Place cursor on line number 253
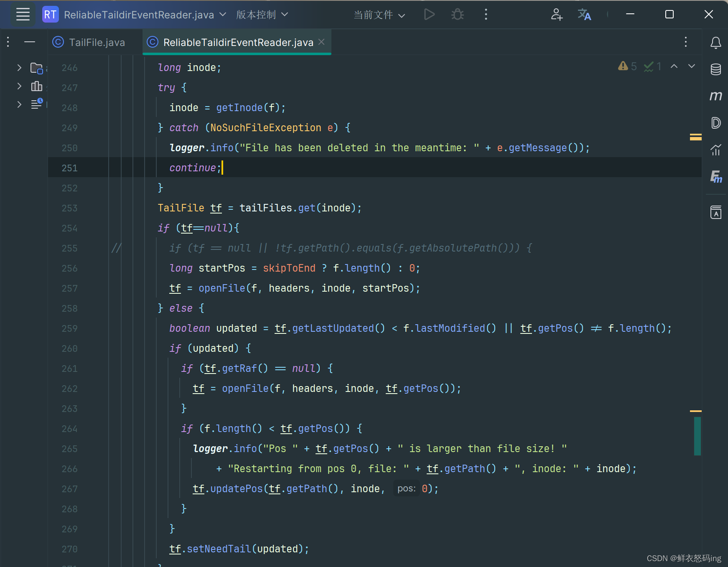 point(69,208)
